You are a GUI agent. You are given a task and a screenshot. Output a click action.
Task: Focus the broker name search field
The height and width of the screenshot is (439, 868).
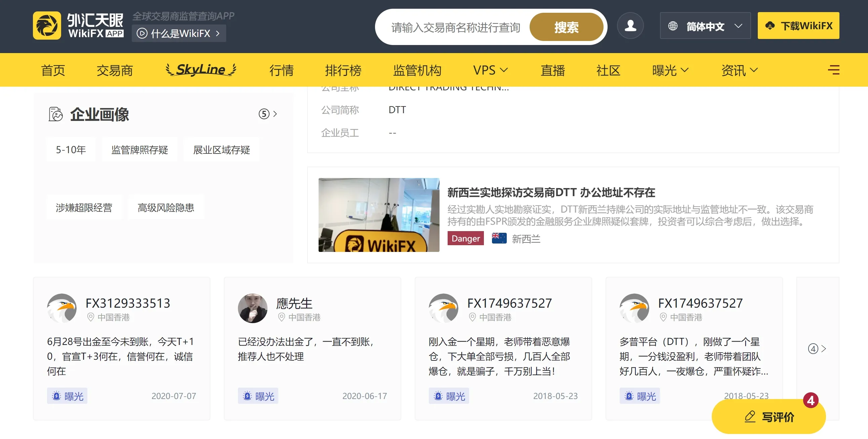tap(456, 27)
